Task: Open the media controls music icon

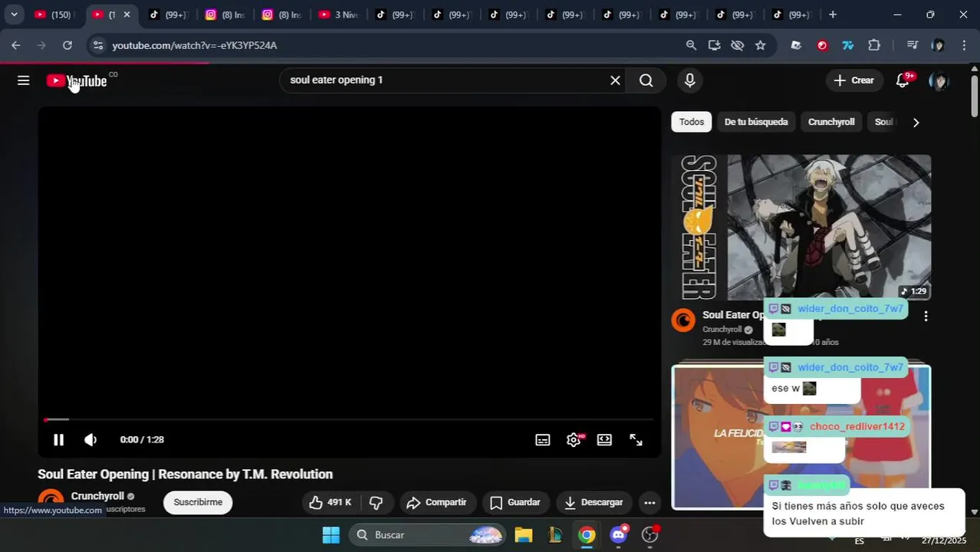Action: (912, 45)
